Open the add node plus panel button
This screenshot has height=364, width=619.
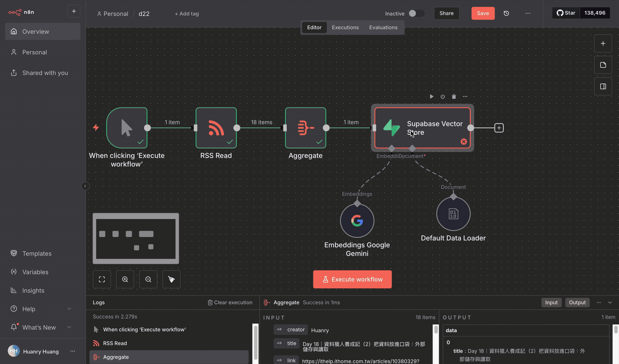point(603,43)
